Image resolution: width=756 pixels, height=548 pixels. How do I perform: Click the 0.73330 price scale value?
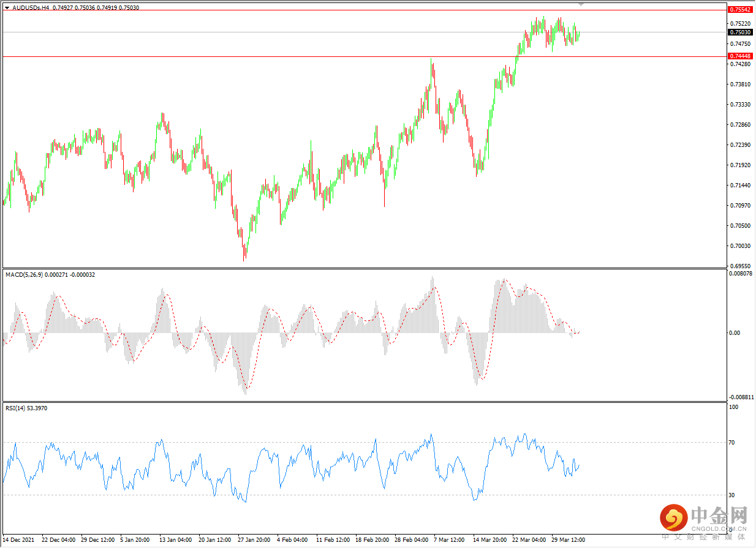click(x=740, y=105)
